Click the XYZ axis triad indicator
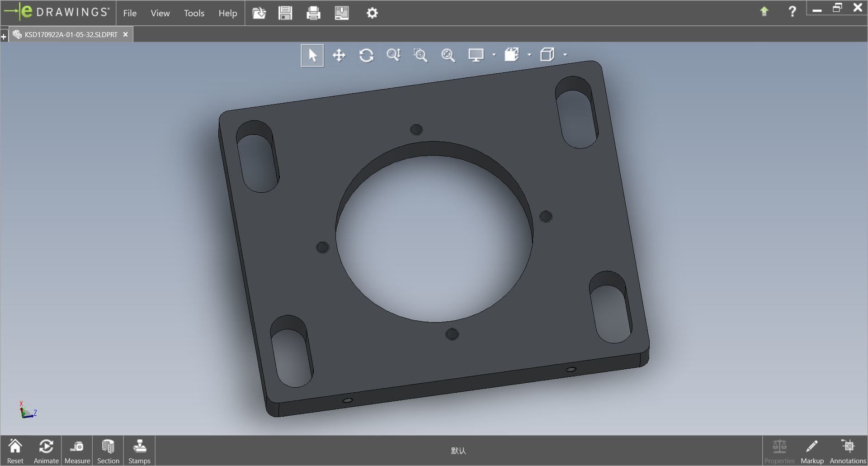 point(27,410)
